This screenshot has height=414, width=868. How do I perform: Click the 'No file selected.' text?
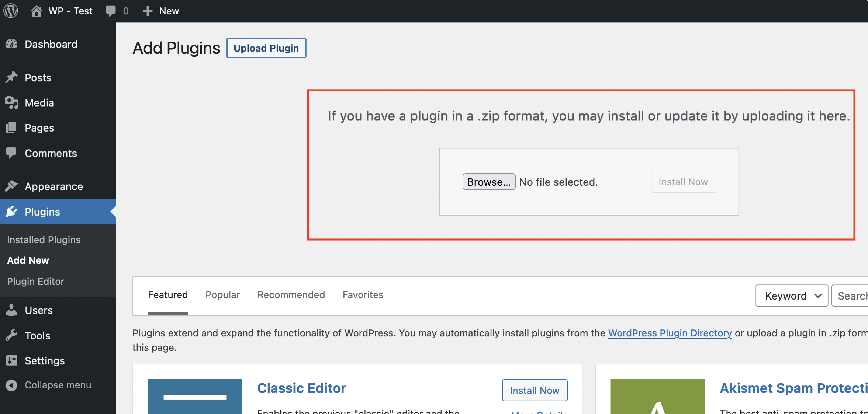tap(558, 182)
